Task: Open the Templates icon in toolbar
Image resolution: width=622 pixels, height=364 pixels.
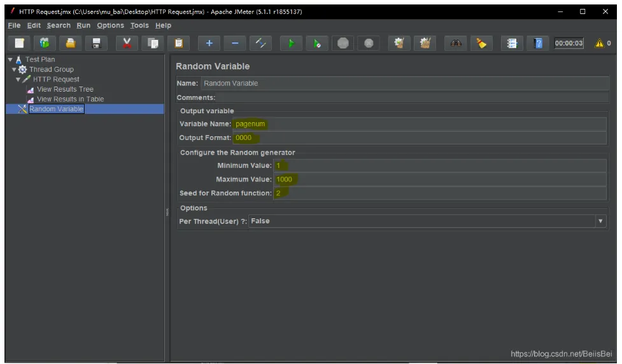Action: pyautogui.click(x=45, y=43)
